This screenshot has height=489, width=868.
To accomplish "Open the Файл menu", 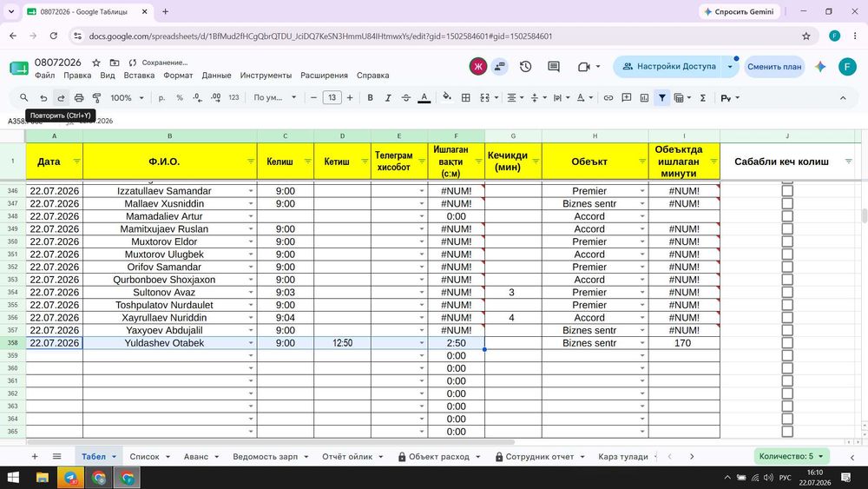I will point(44,76).
